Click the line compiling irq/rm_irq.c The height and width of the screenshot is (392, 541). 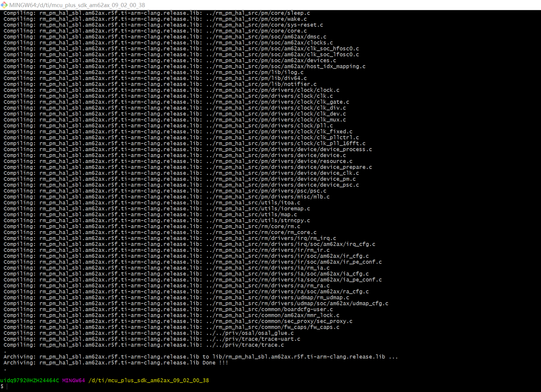coord(170,238)
